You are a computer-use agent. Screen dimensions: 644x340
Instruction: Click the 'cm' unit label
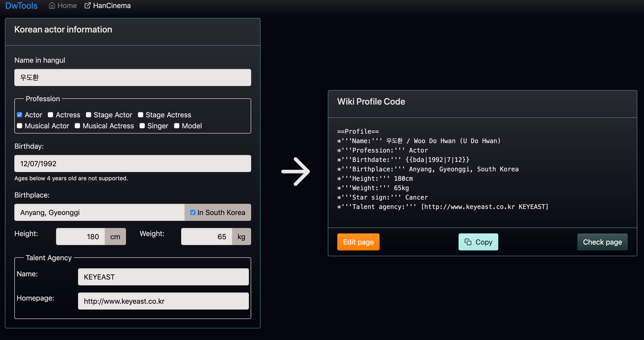click(x=115, y=236)
